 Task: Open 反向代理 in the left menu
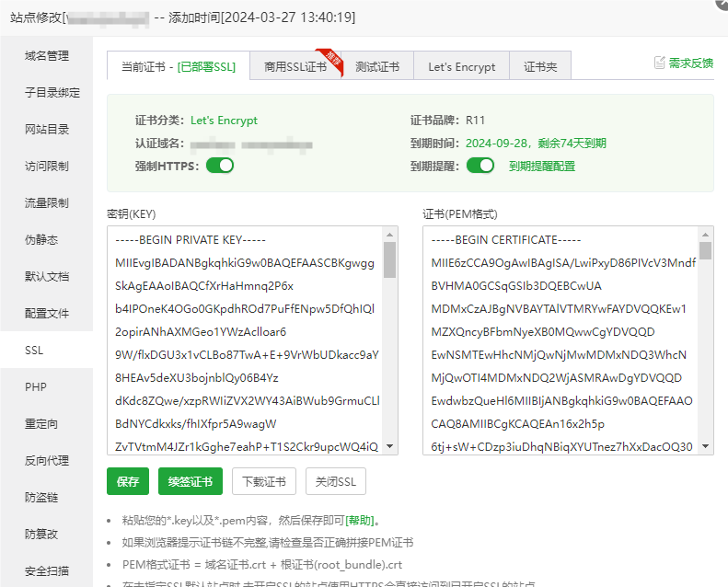[47, 461]
